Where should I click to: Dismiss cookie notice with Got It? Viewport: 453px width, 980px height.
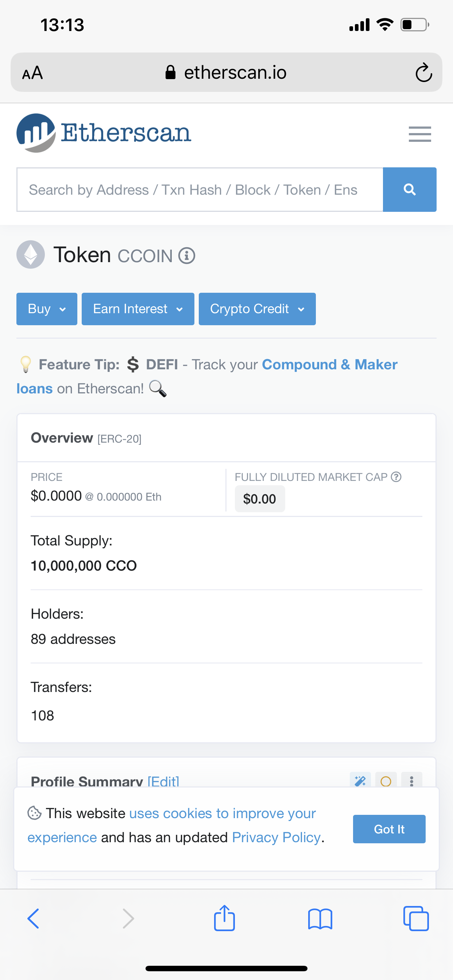point(389,829)
